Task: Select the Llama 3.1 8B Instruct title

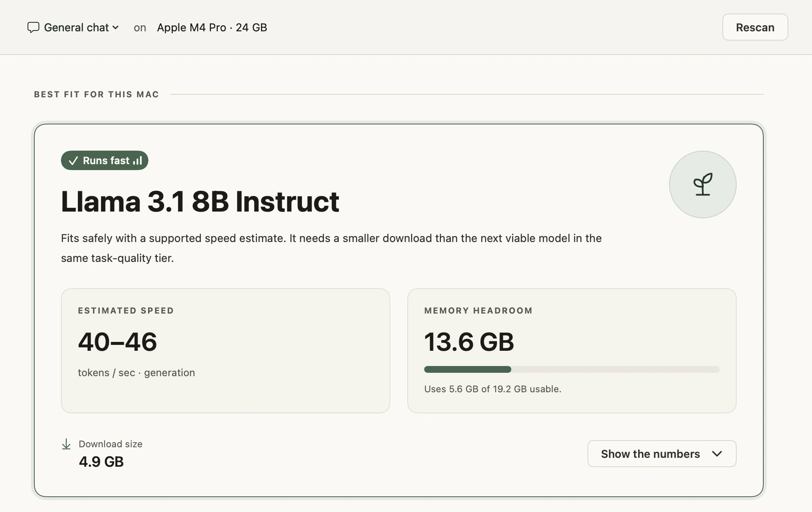Action: (200, 201)
